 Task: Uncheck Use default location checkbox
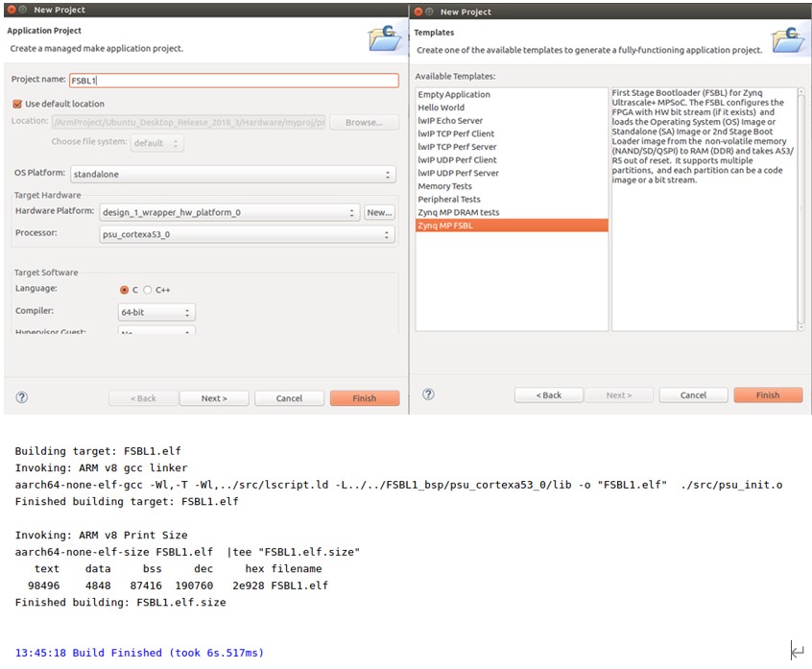click(17, 104)
